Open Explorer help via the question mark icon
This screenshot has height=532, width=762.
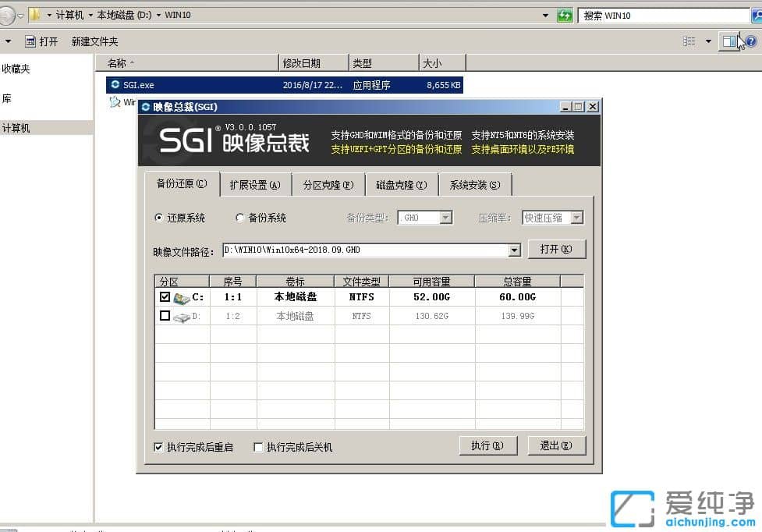(x=751, y=41)
